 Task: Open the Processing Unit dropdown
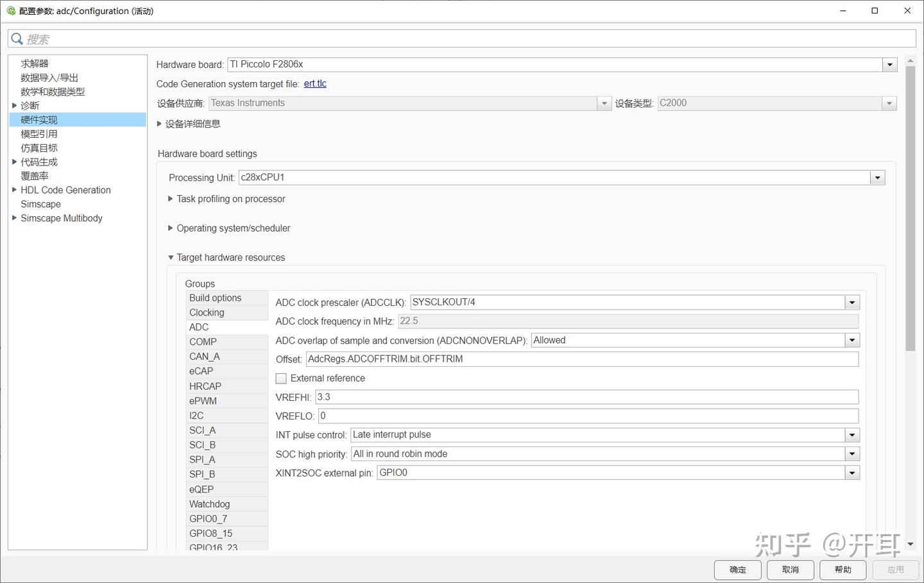[877, 177]
